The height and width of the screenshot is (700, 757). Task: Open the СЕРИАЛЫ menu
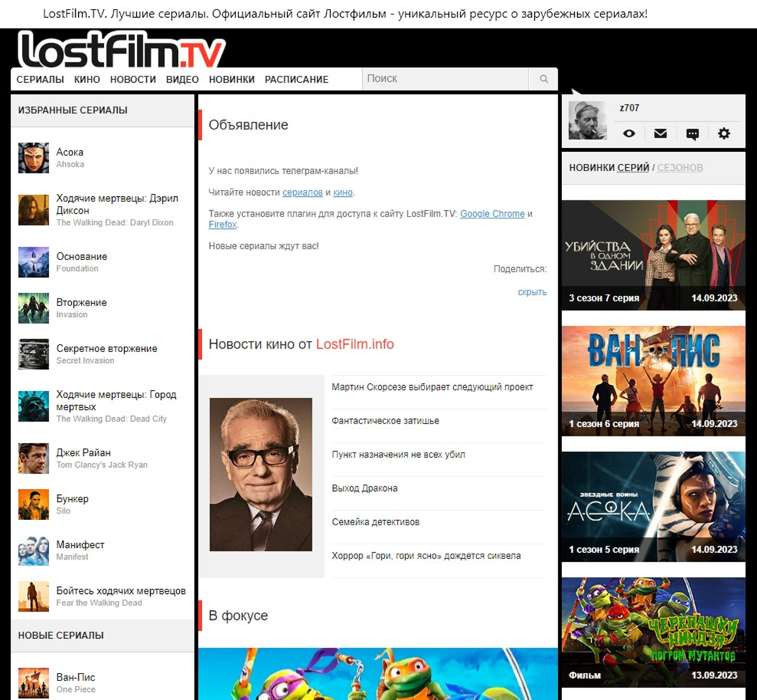click(40, 80)
